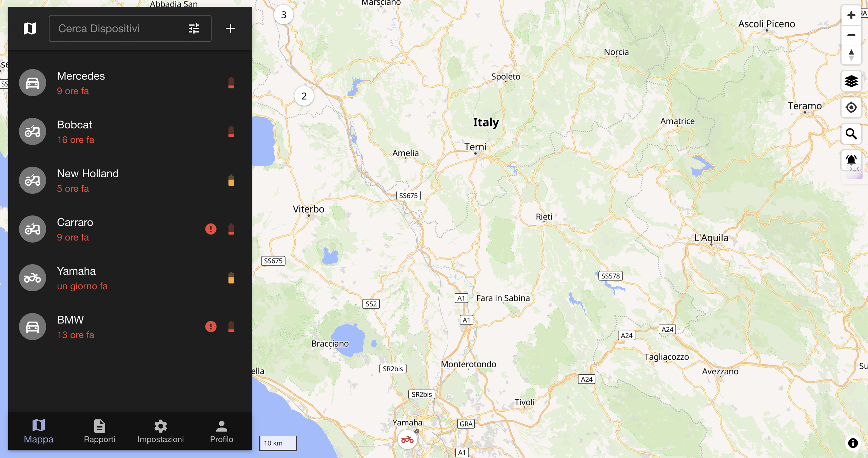868x458 pixels.
Task: Click the alert indicator on the Carraro device
Action: point(211,229)
